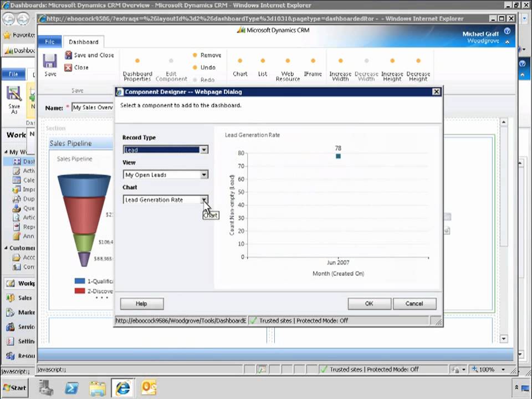Select Reports in left navigation

[23, 227]
